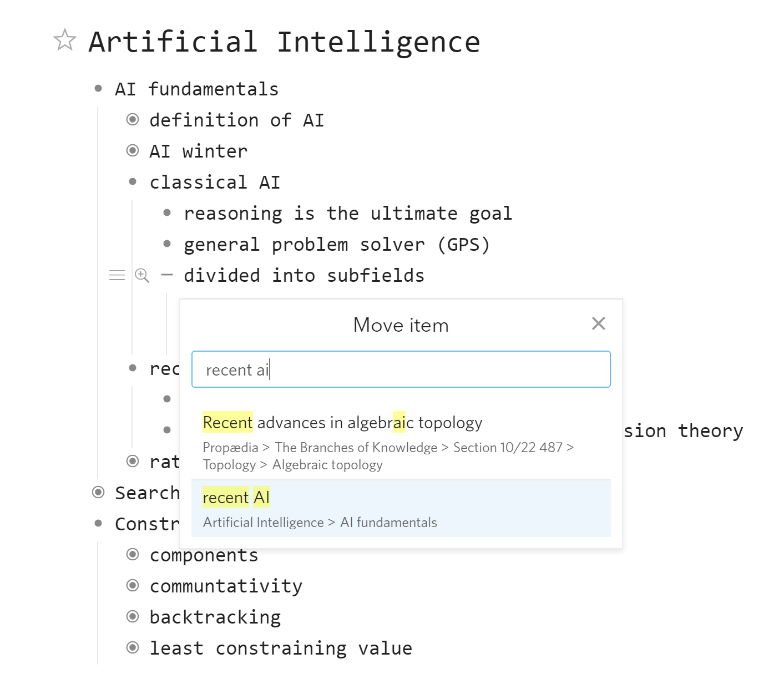Screen dimensions: 784x674
Task: Expand the definition of AI bullet
Action: [133, 119]
